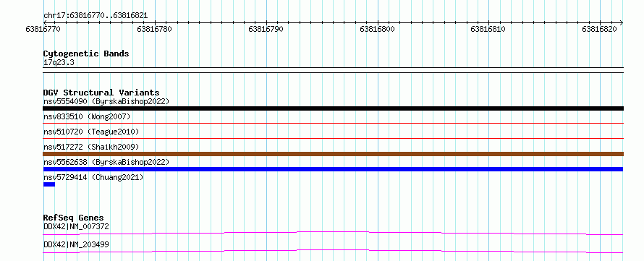Open variant nsv833510 (Wong2007) label
Viewport: 644px width, 261px height.
click(x=87, y=116)
